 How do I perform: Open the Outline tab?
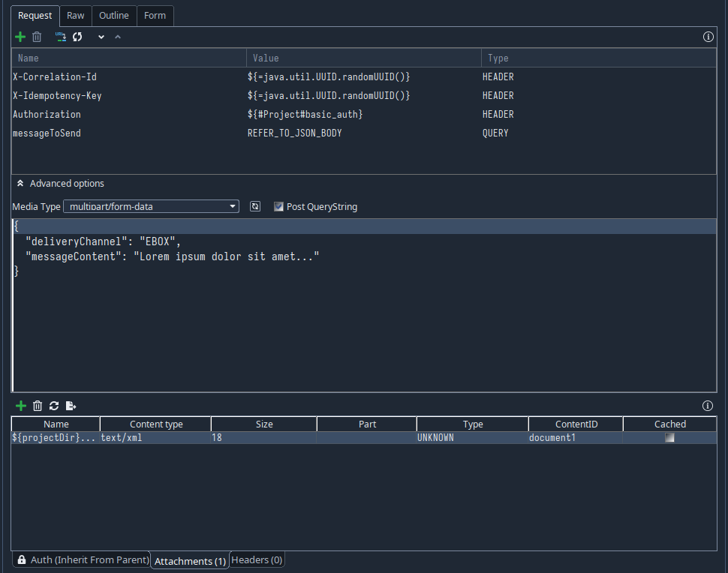(x=114, y=16)
